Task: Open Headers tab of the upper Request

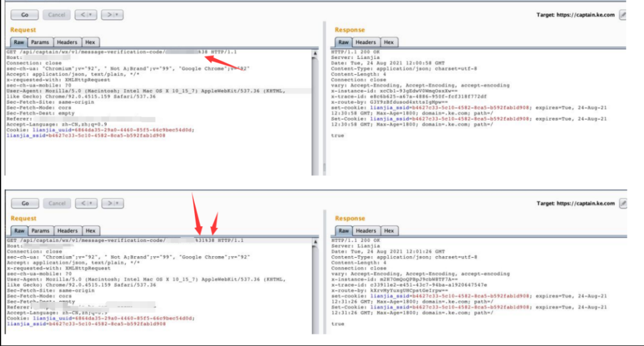Action: click(x=67, y=42)
